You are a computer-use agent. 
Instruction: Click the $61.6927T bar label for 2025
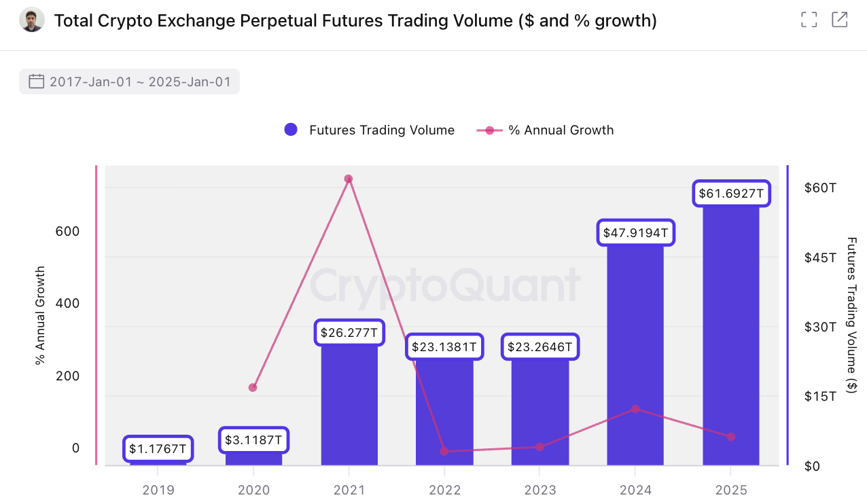(x=731, y=194)
